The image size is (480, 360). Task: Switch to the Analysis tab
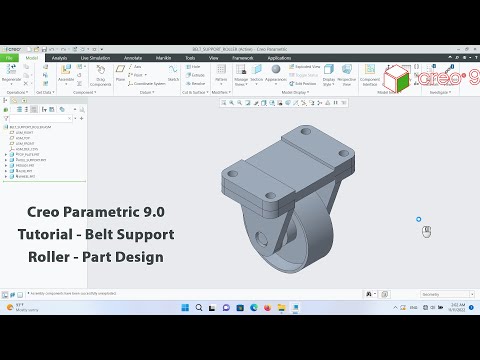coord(59,58)
